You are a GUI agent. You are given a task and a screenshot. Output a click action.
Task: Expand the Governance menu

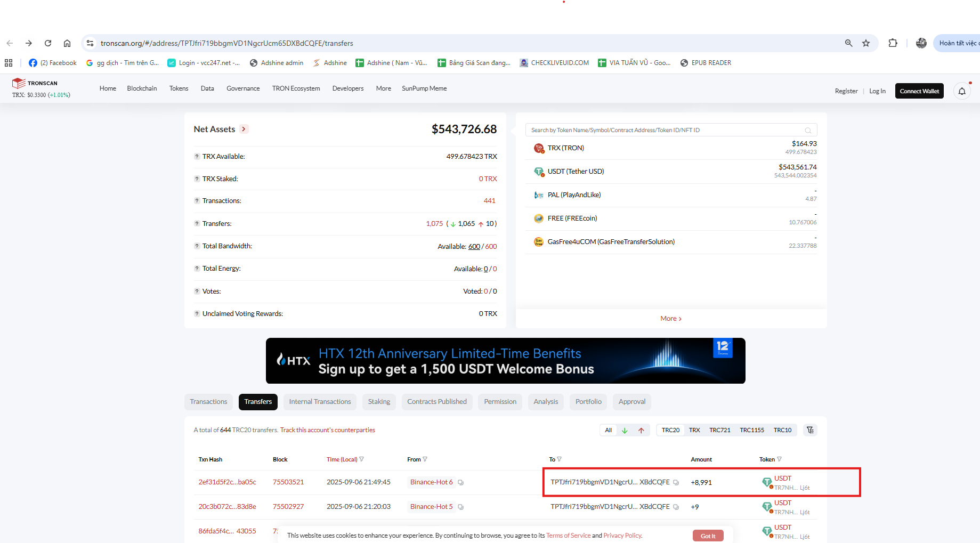(243, 88)
